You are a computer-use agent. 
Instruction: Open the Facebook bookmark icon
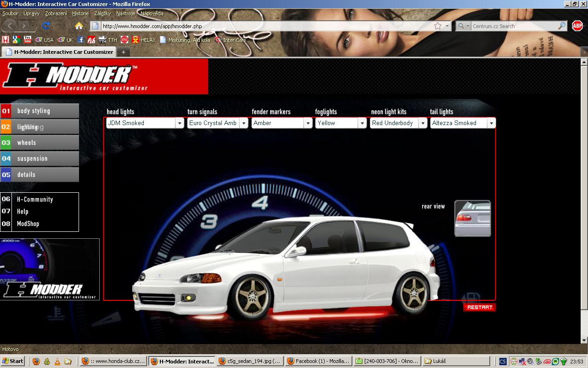80,40
